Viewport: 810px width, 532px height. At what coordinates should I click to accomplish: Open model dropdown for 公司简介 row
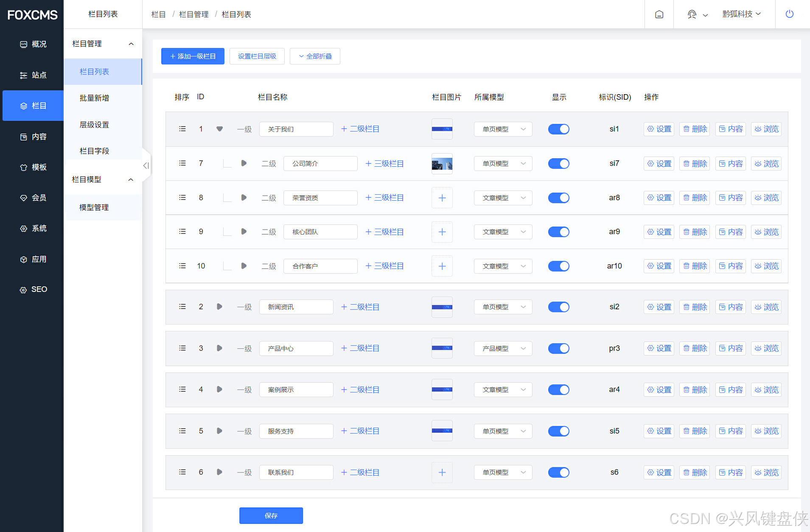(503, 163)
